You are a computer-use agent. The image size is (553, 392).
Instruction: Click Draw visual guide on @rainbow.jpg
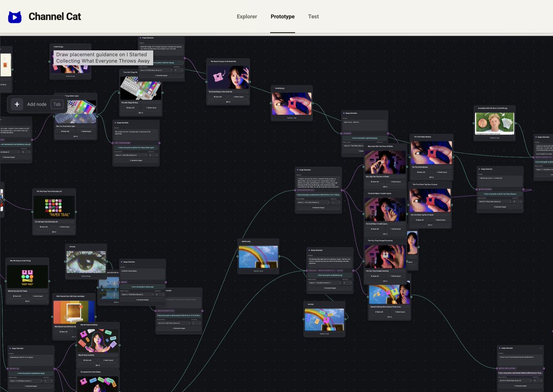(330, 275)
